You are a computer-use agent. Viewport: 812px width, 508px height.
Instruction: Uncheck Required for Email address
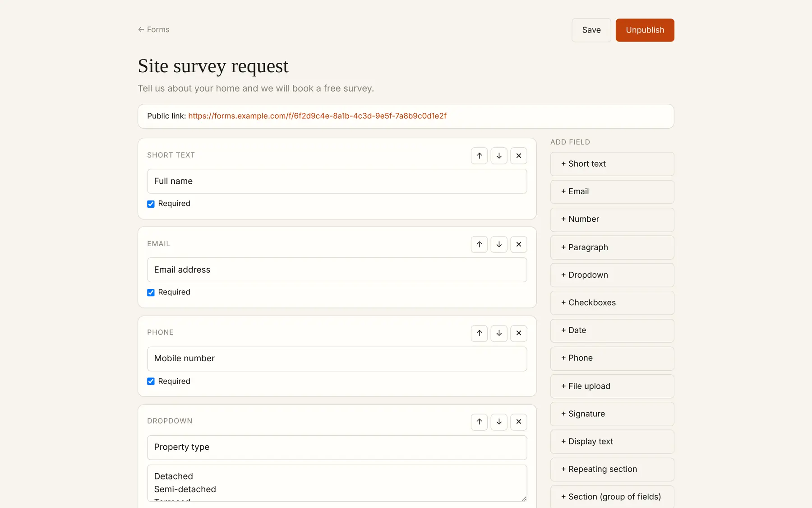tap(151, 293)
